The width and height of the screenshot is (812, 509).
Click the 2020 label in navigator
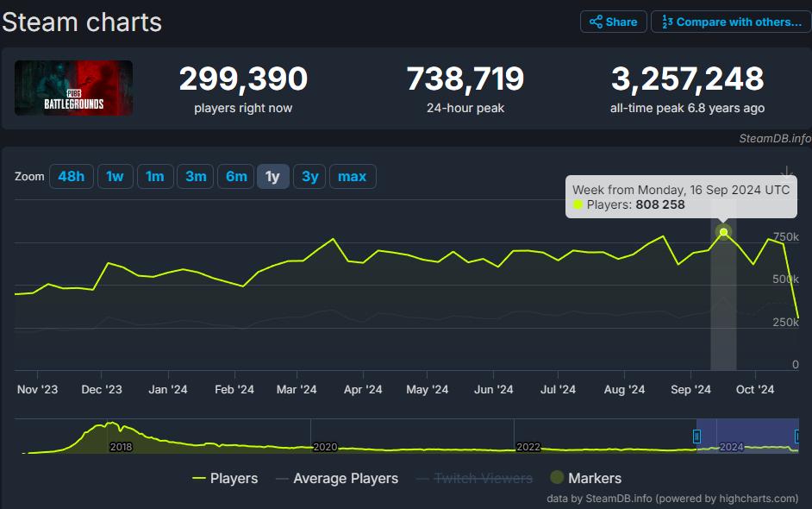(325, 447)
